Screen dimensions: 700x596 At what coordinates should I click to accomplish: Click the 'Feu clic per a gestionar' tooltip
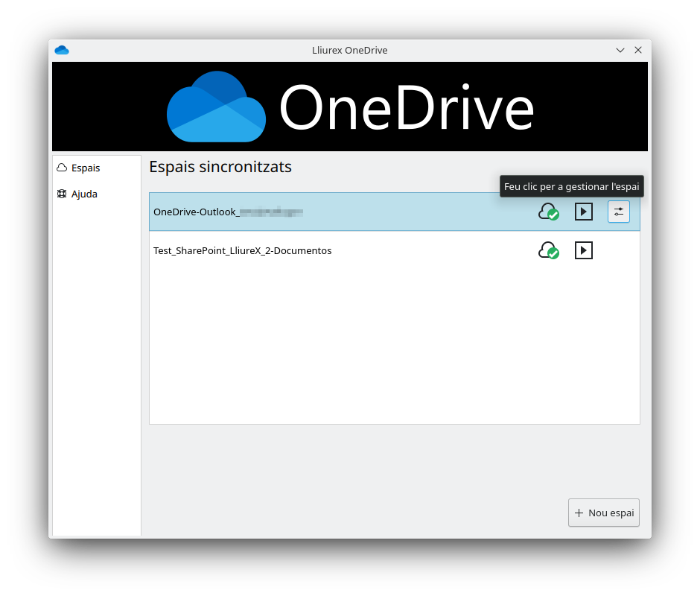(571, 186)
